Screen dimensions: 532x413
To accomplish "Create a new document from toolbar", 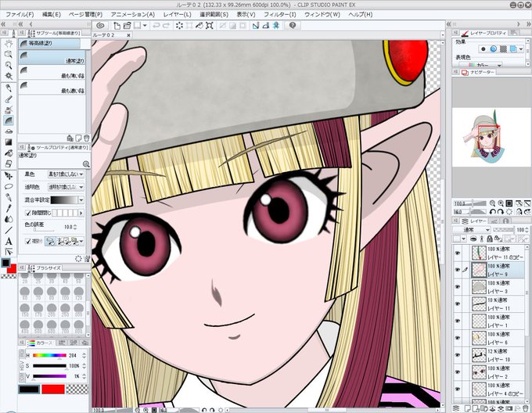I will tap(117, 26).
